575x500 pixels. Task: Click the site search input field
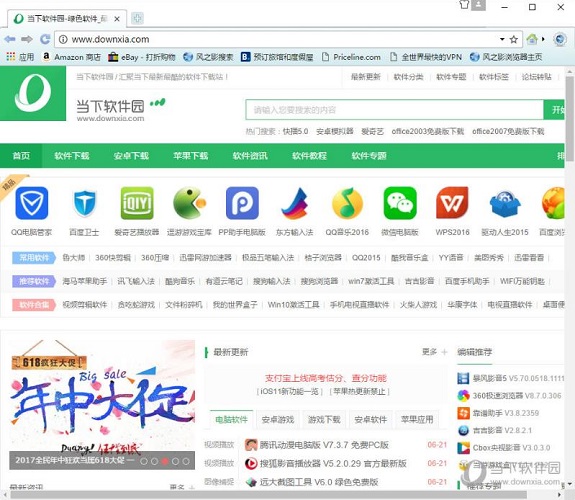395,110
